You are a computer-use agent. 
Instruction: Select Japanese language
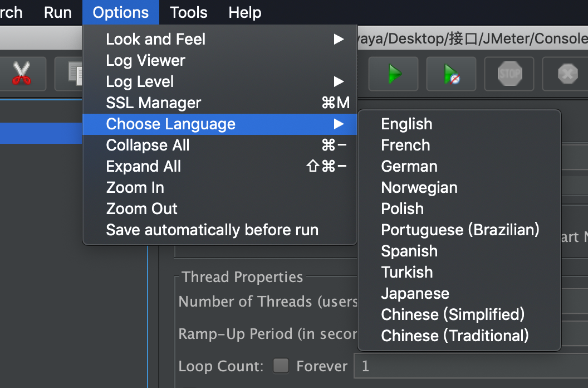point(459,293)
